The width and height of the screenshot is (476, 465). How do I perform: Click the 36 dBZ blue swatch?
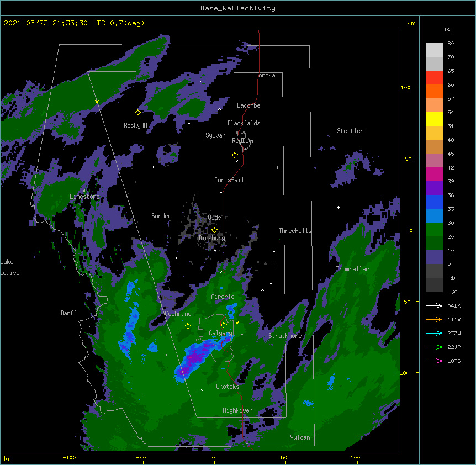pos(434,202)
